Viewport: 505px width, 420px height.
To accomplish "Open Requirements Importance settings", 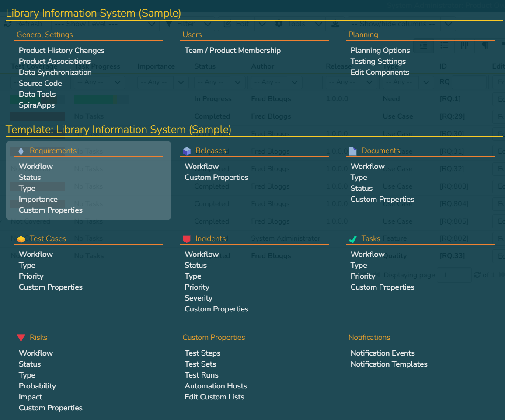I will pos(38,199).
